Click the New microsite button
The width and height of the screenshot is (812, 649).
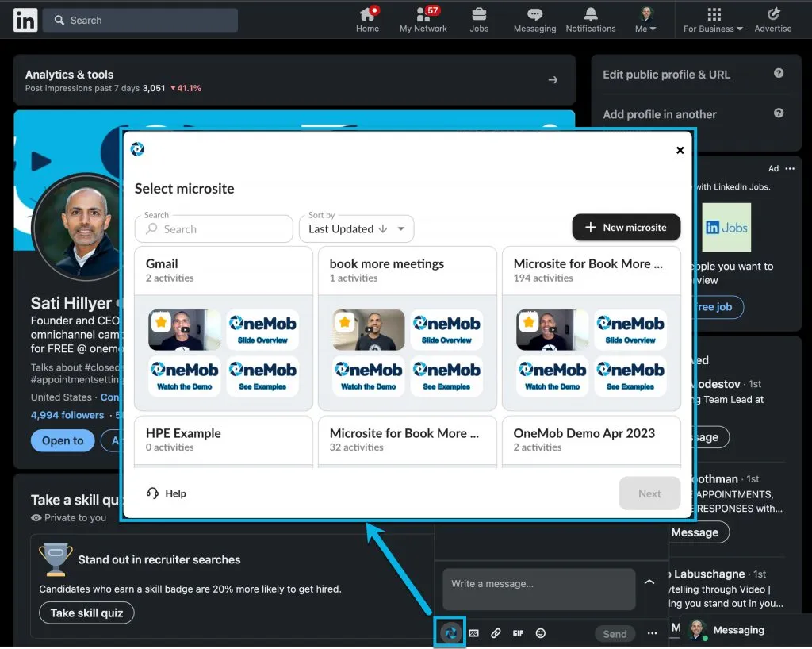[x=626, y=228]
